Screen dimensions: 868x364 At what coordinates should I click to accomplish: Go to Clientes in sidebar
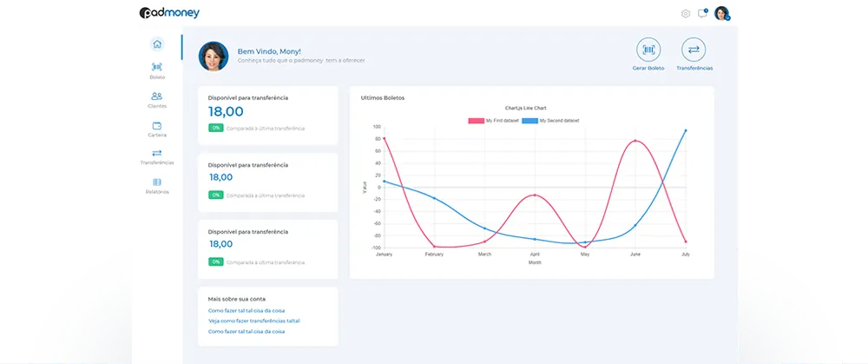(x=156, y=96)
